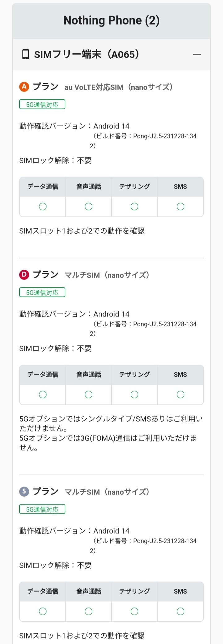Click the au VoLTE対応SIM label text
The width and height of the screenshot is (223, 644).
click(x=94, y=87)
